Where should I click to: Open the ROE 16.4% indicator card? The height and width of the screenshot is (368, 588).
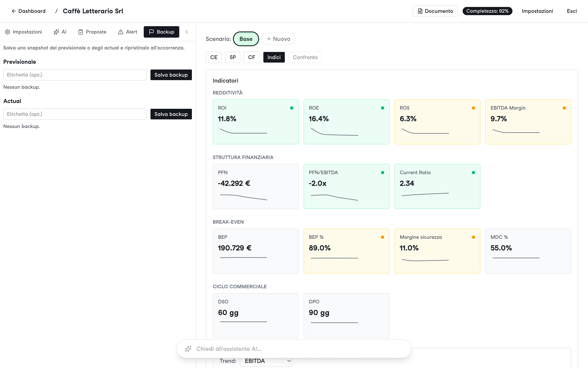(346, 122)
